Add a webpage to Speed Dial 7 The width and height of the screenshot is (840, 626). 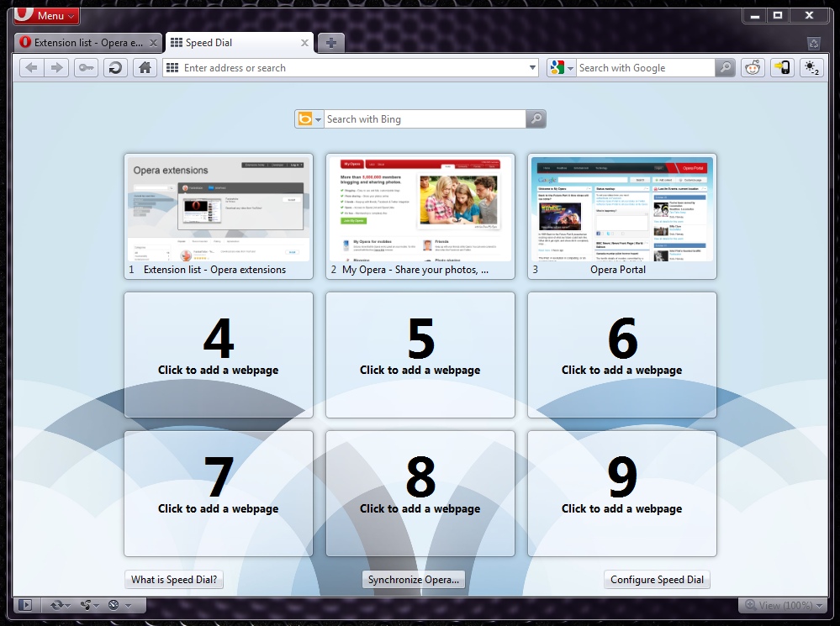[x=219, y=494]
